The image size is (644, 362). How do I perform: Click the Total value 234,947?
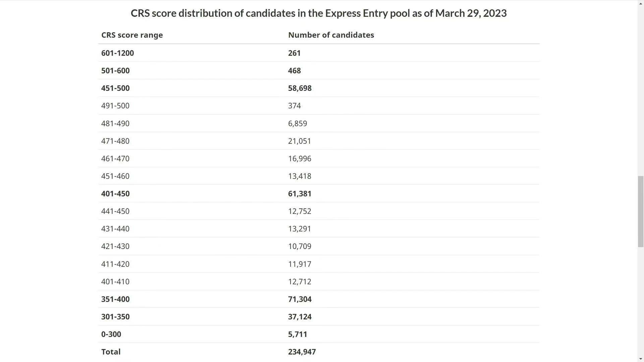302,352
